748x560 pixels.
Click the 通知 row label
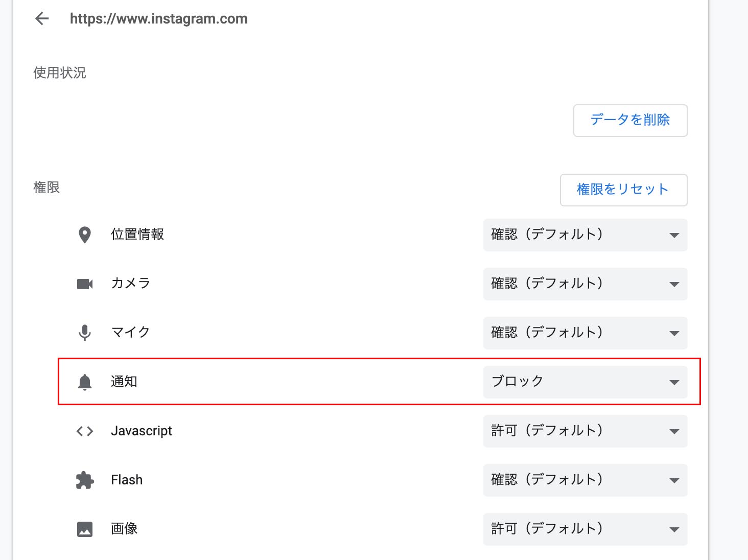coord(124,382)
